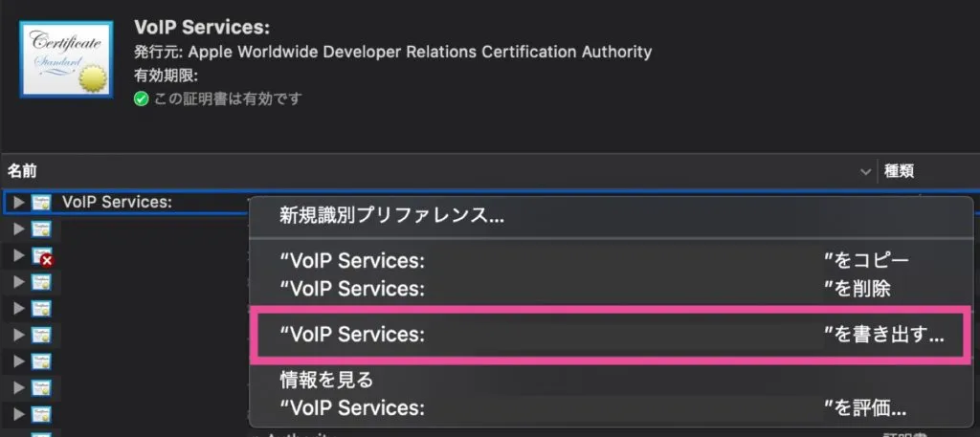The height and width of the screenshot is (437, 980).
Task: Expand the row right beneath VoIP Services
Action: pos(18,229)
